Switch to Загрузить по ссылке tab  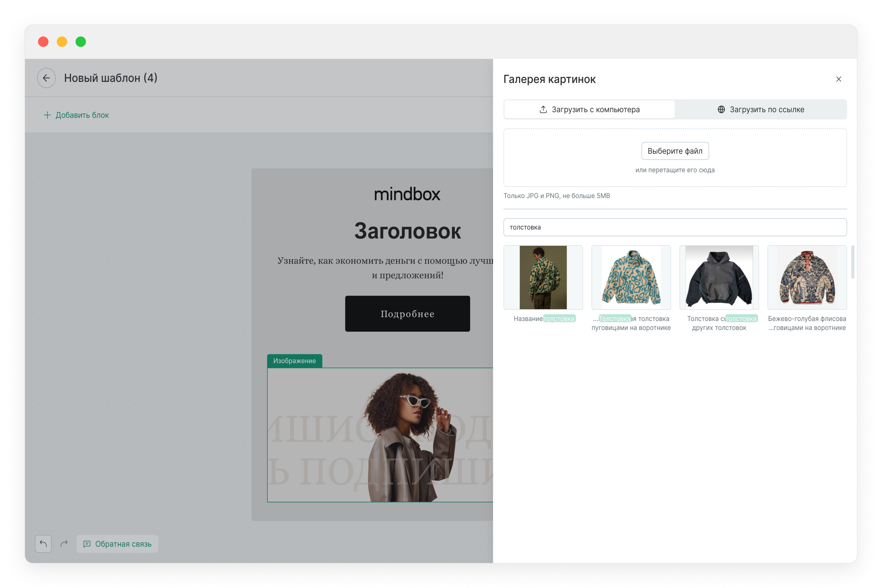click(x=761, y=110)
